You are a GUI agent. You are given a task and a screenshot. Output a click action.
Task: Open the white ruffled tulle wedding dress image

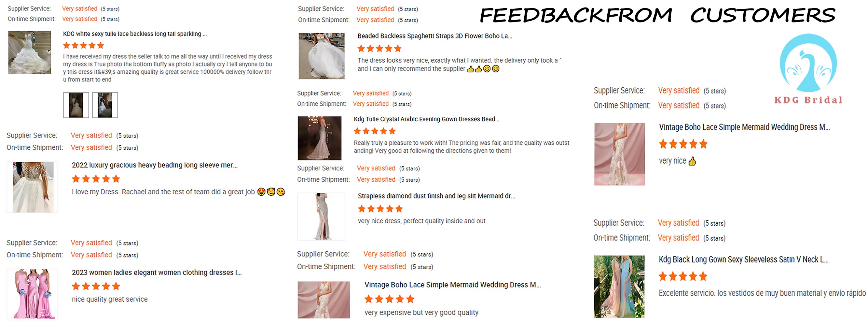click(x=30, y=52)
